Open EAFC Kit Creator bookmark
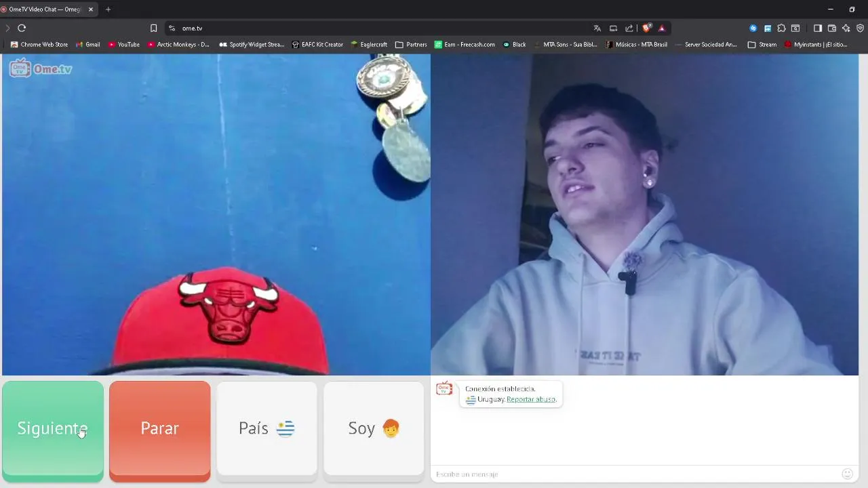 (x=317, y=45)
